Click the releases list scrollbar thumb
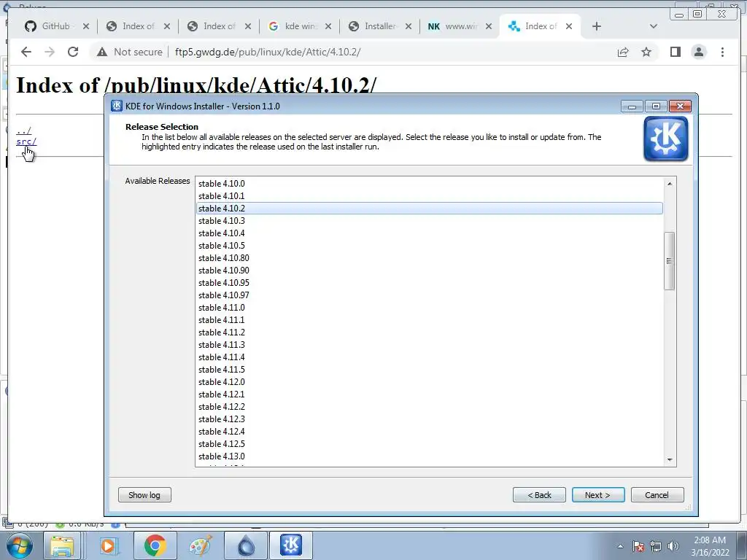 tap(670, 260)
